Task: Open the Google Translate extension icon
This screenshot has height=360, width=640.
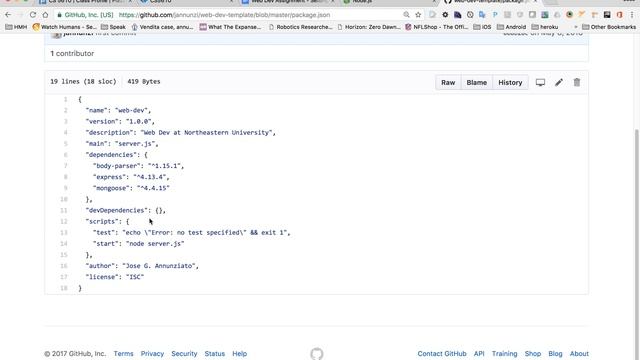Action: (482, 15)
